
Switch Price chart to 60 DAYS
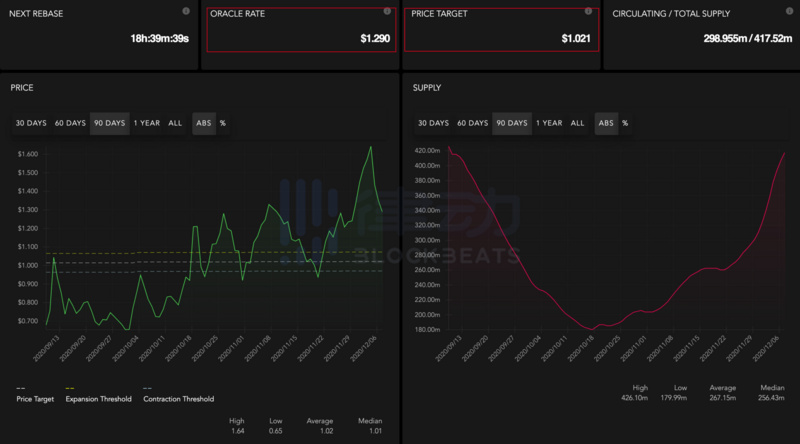point(70,123)
